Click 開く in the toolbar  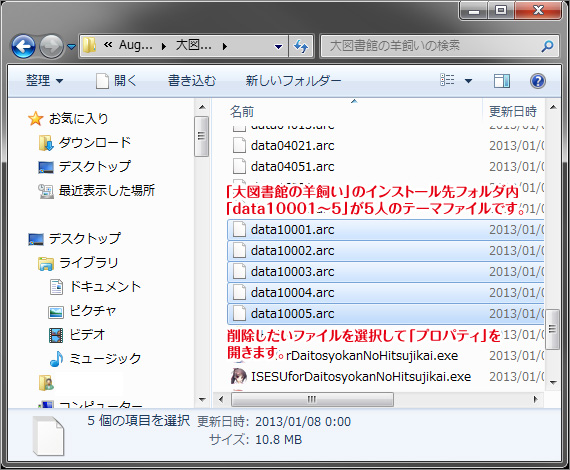tap(116, 80)
